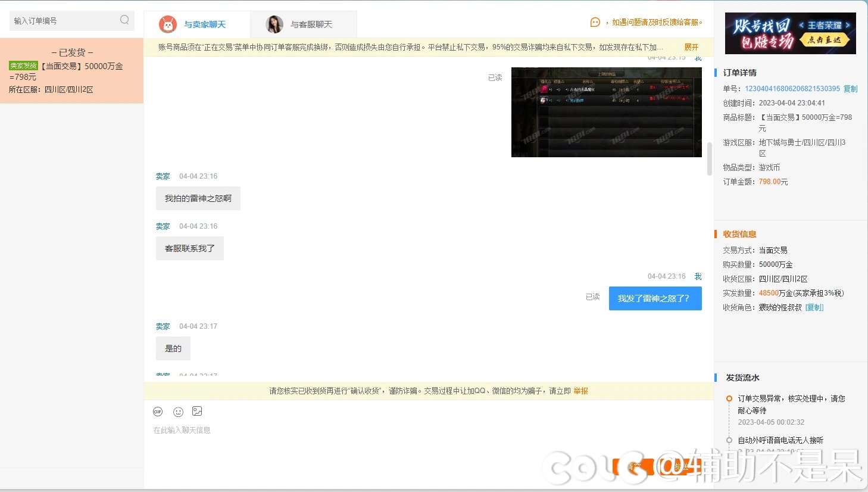The image size is (868, 492).
Task: Click the 输入订单编号 search field
Action: [x=64, y=21]
